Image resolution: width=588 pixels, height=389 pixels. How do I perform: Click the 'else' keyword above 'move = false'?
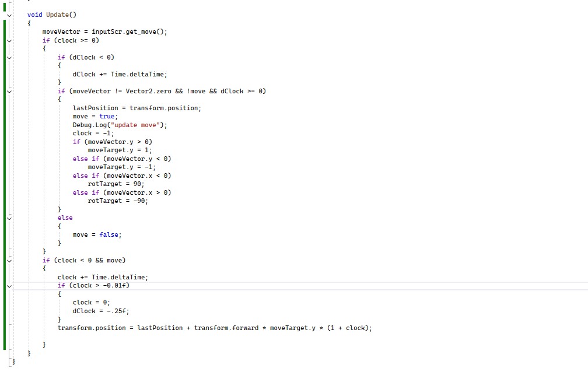[65, 218]
